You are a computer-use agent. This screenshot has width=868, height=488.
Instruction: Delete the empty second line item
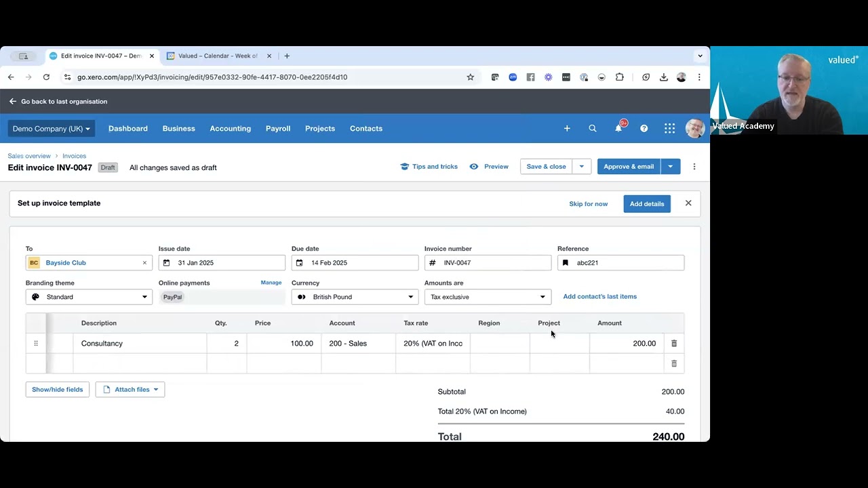coord(674,364)
